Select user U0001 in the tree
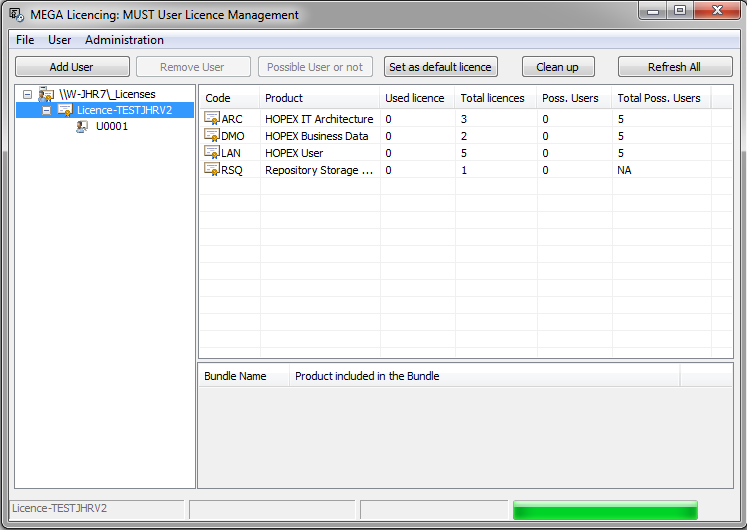Viewport: 747px width, 530px height. tap(111, 127)
